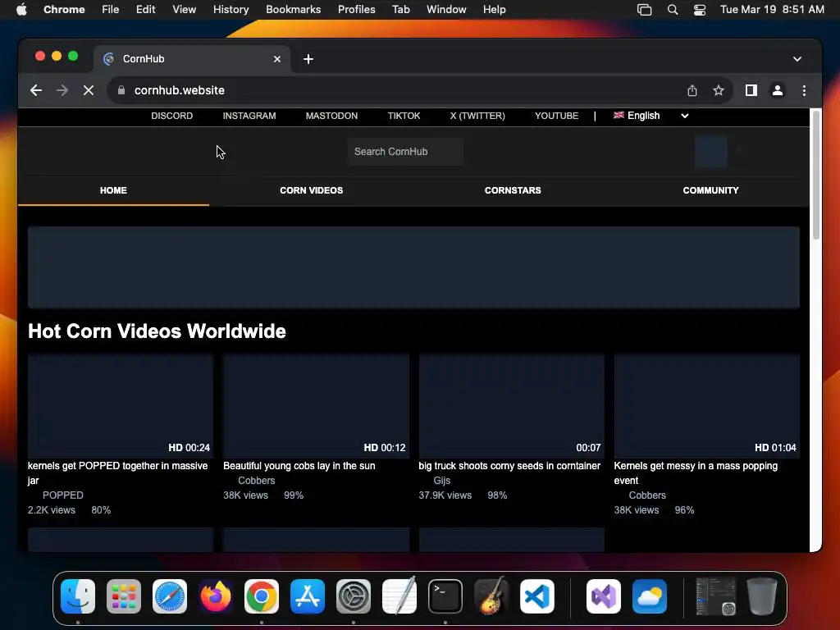This screenshot has width=840, height=630.
Task: Go back using browser back arrow
Action: coord(36,90)
